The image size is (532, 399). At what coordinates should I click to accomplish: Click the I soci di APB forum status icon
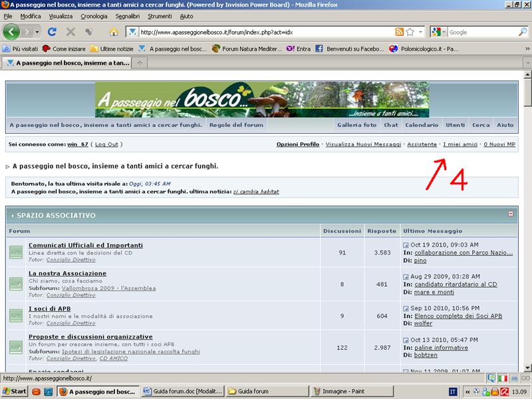pyautogui.click(x=15, y=315)
